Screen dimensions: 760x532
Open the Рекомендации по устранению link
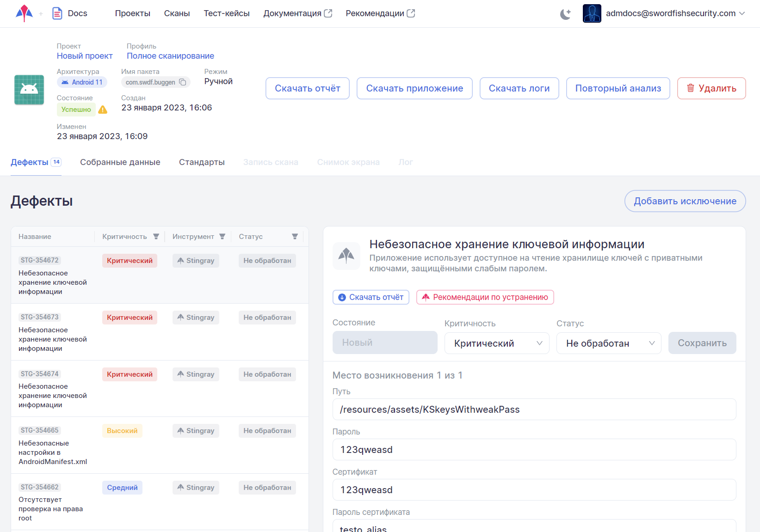click(485, 297)
